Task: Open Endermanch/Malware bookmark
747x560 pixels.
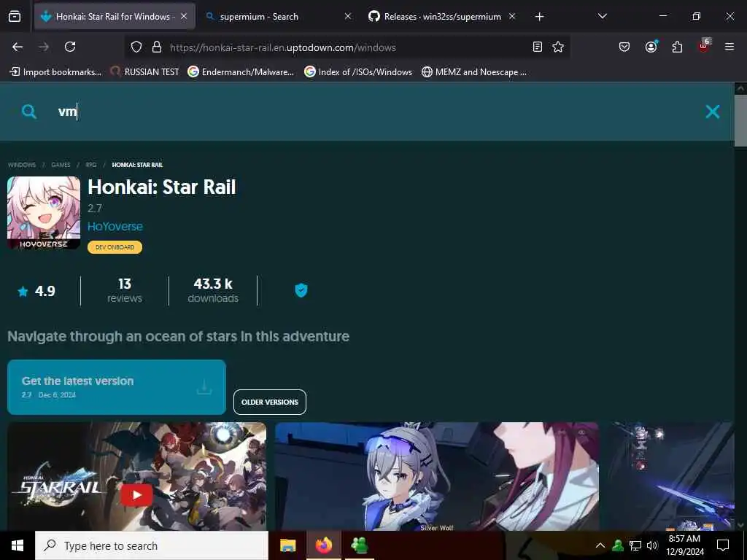Action: click(x=241, y=72)
